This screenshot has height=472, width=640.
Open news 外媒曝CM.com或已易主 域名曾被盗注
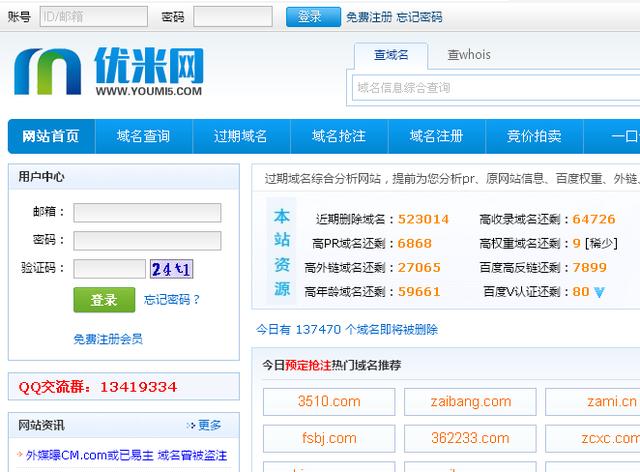[126, 455]
